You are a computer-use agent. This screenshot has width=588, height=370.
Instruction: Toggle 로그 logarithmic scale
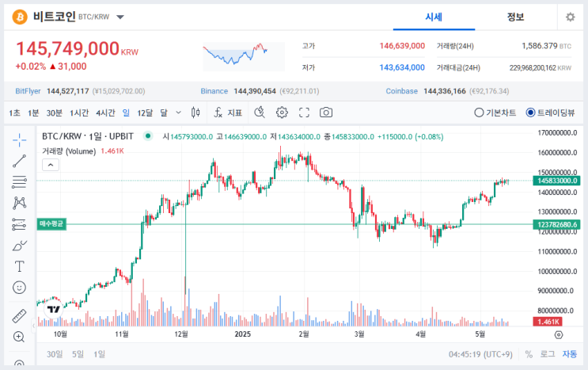pos(548,354)
